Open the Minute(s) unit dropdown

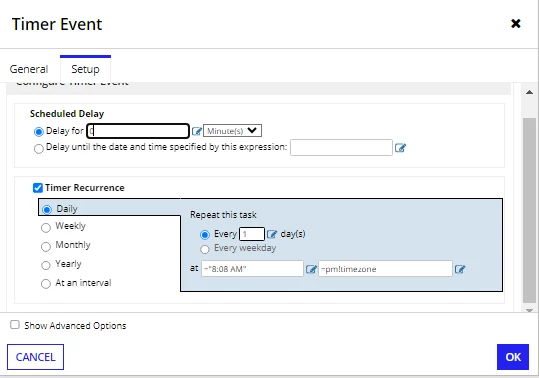232,131
